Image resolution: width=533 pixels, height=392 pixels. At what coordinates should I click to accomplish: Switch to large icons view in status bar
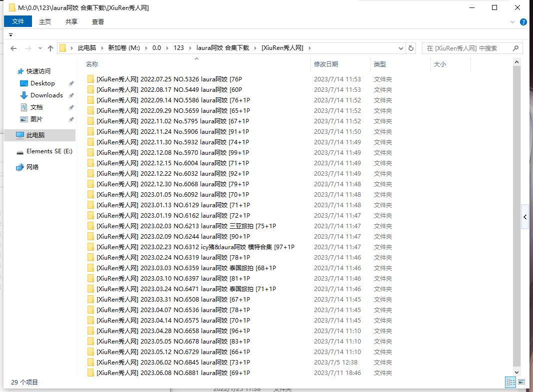[521, 382]
